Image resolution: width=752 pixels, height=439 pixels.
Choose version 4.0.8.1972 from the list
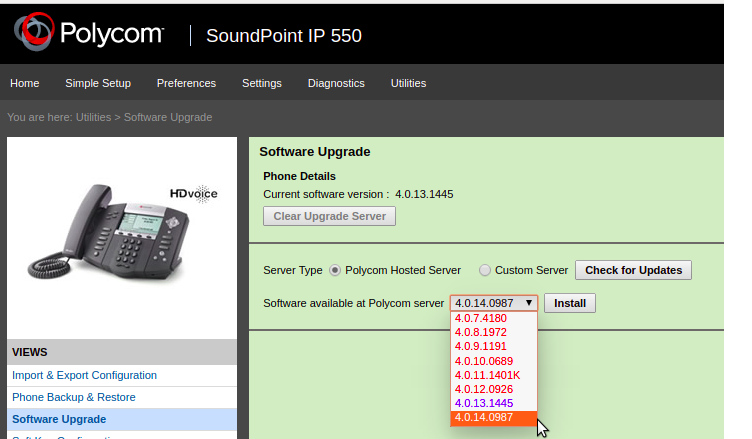[494, 332]
